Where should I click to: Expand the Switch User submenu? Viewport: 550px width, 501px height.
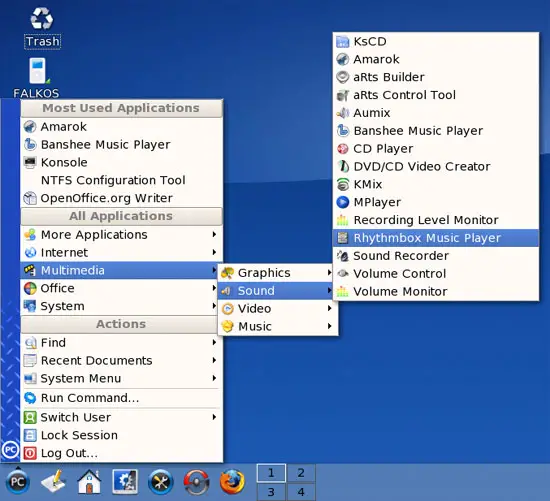[x=121, y=417]
